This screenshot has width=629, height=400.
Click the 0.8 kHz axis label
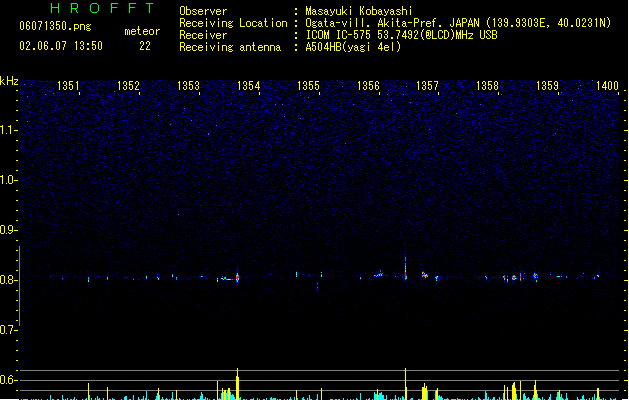click(x=8, y=280)
